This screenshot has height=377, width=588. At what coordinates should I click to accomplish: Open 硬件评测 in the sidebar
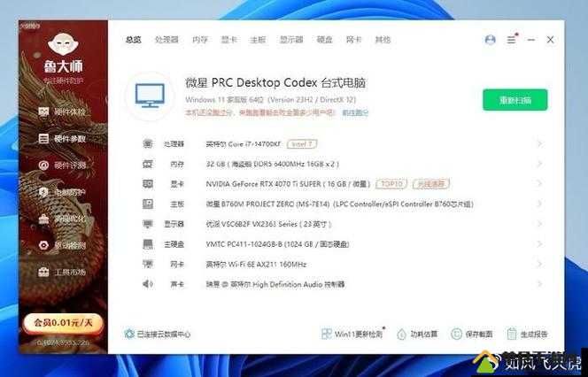click(62, 165)
